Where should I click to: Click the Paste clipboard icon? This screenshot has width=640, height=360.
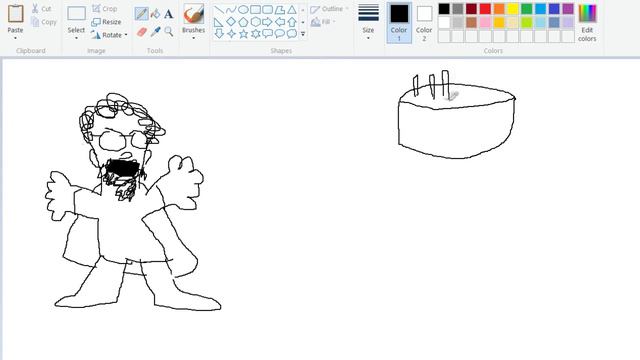click(16, 14)
